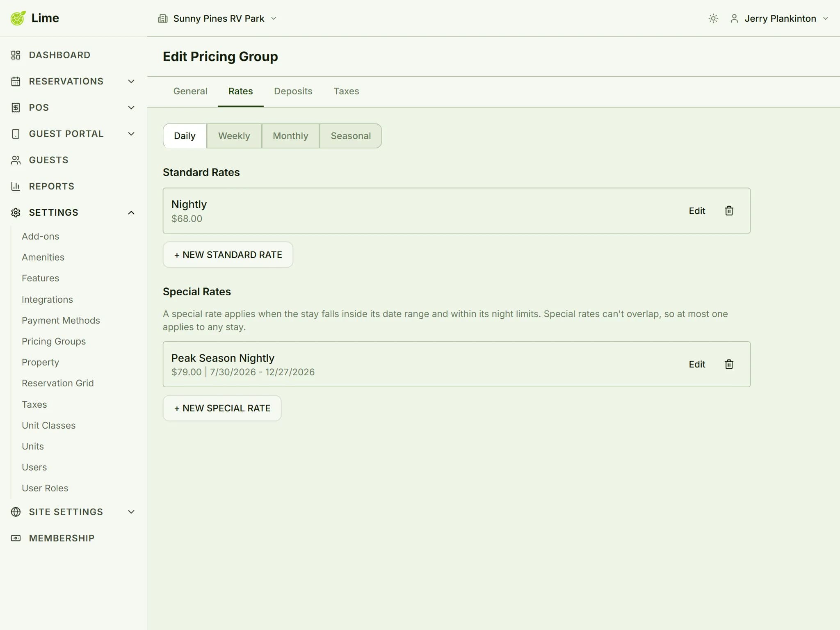Open User Roles settings
This screenshot has height=630, width=840.
click(x=45, y=488)
